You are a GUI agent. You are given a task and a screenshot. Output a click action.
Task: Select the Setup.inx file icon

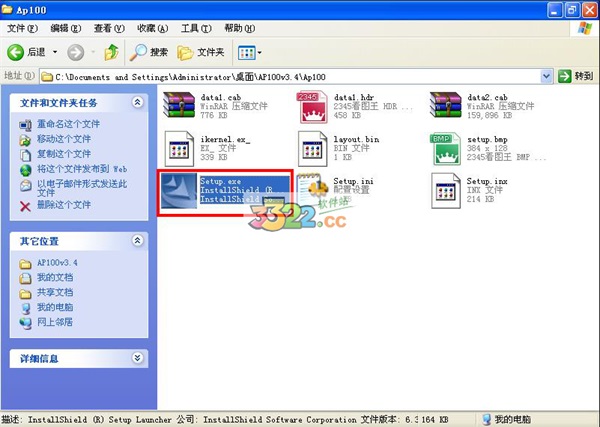pos(445,191)
